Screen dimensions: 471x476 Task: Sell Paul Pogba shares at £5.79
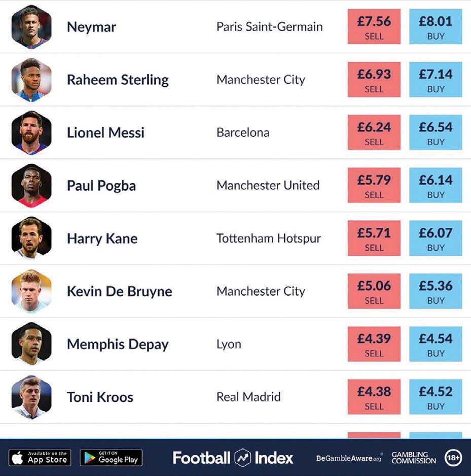click(374, 185)
